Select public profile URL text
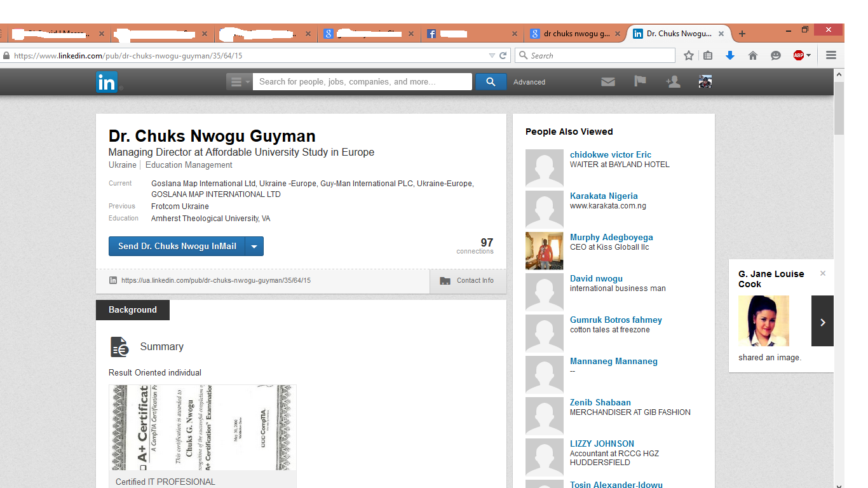 point(215,280)
